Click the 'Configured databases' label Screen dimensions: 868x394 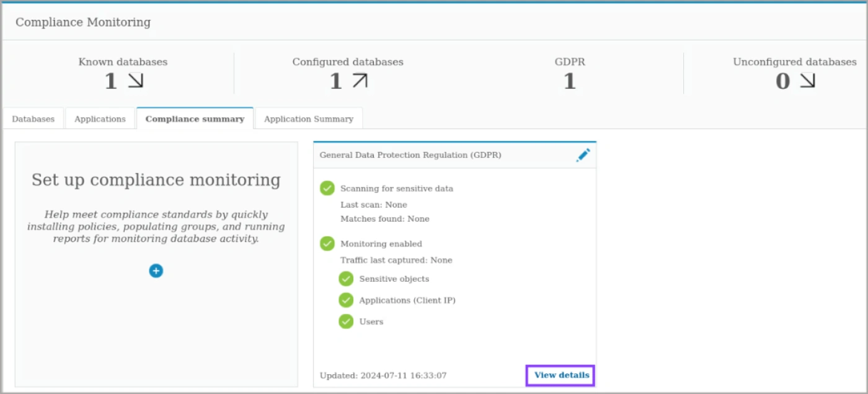click(x=348, y=62)
